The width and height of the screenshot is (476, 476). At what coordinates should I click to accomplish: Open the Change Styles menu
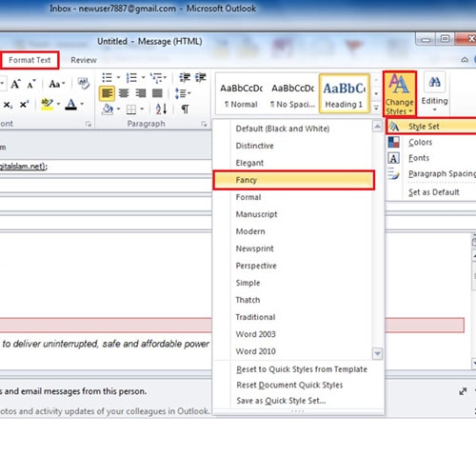pyautogui.click(x=400, y=93)
